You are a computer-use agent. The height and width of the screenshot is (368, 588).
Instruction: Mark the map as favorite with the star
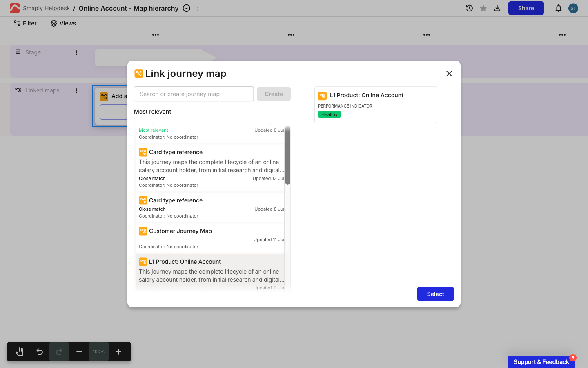coord(483,8)
